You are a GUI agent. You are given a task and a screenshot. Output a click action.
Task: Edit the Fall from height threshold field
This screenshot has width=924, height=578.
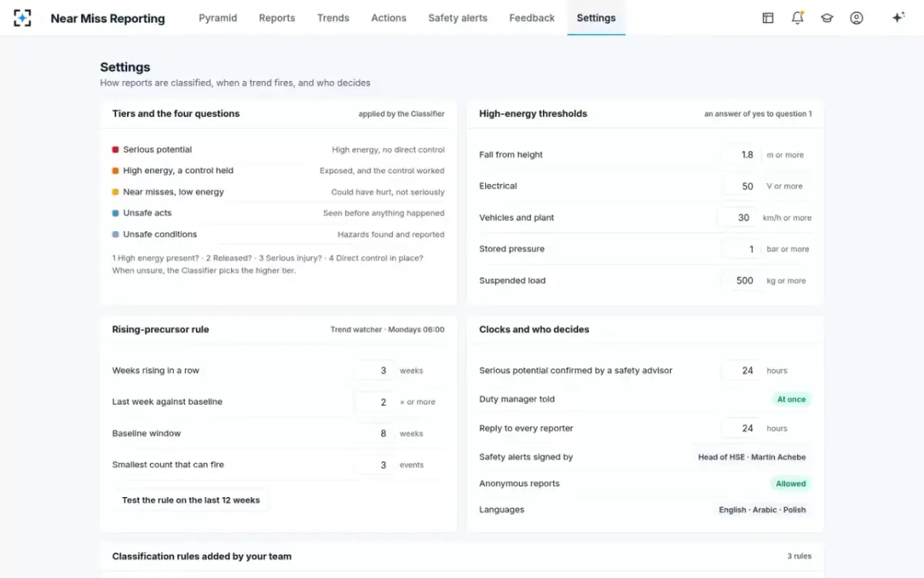point(741,155)
